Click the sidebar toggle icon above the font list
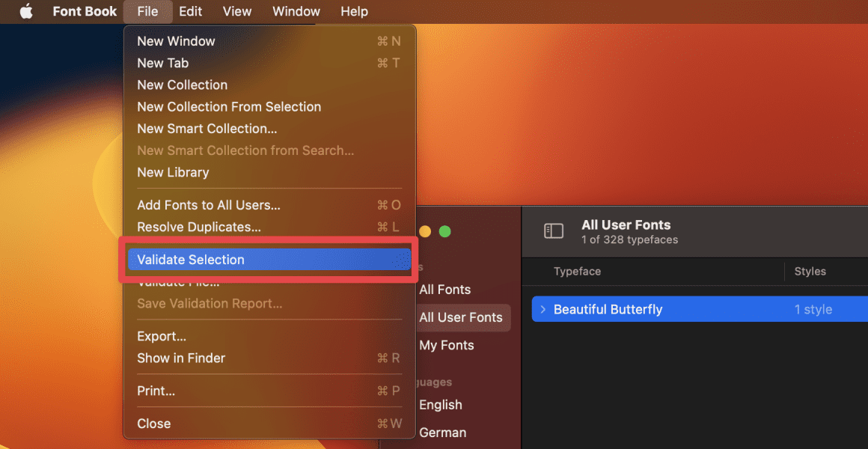Screen dimensions: 868x449 click(554, 231)
